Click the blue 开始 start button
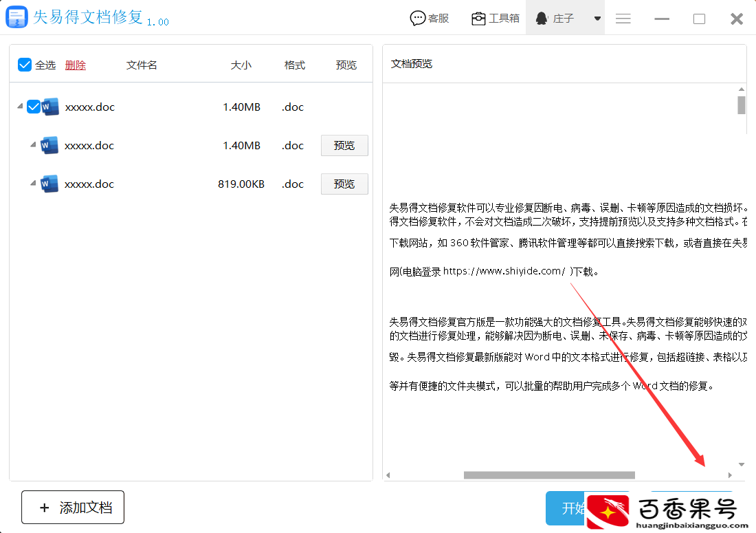 click(565, 508)
